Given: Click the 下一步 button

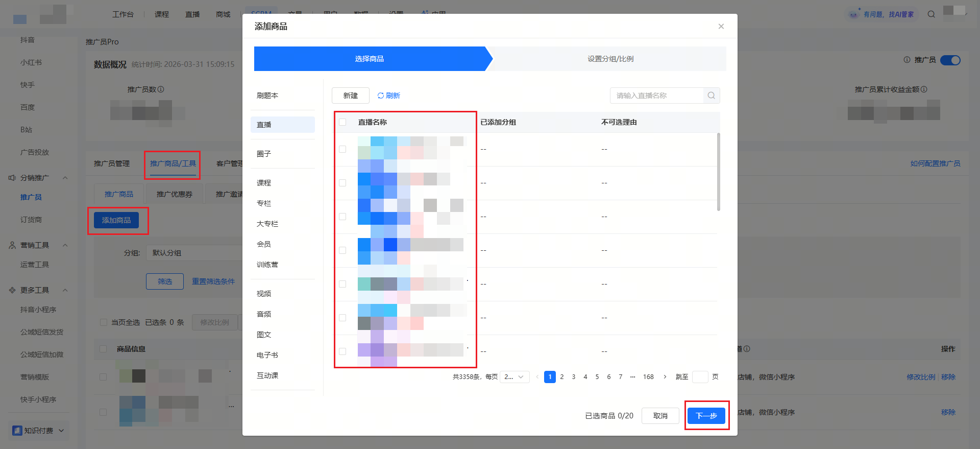Looking at the screenshot, I should [x=706, y=416].
